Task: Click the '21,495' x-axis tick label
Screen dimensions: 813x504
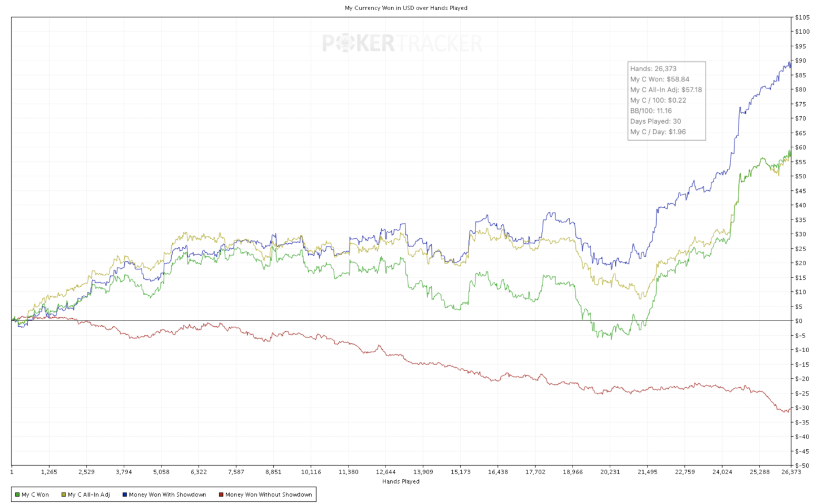Action: [x=648, y=472]
